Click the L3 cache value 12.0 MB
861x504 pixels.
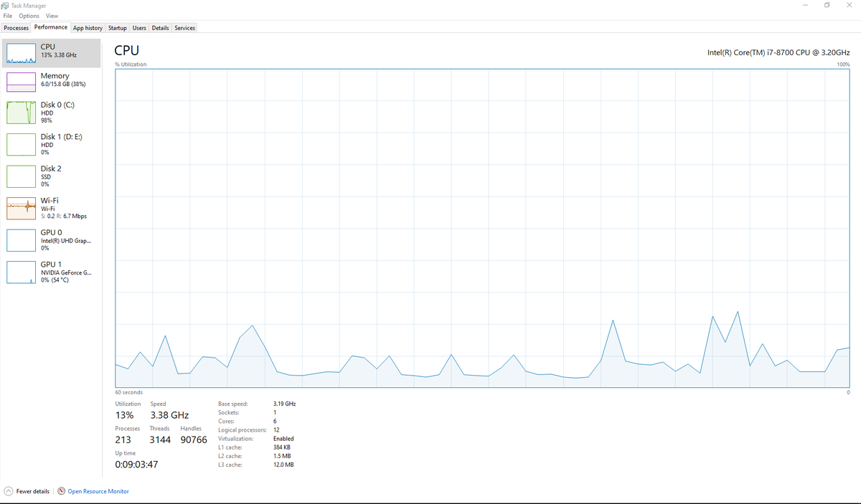(283, 465)
